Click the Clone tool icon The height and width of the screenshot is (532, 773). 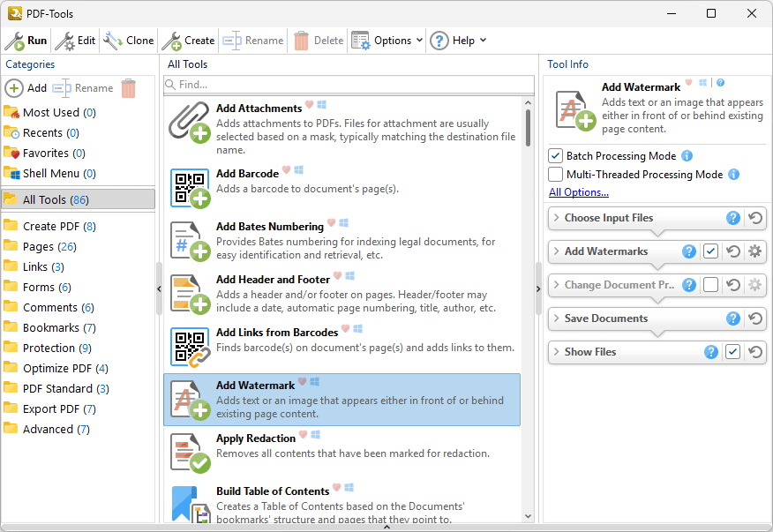click(x=113, y=41)
